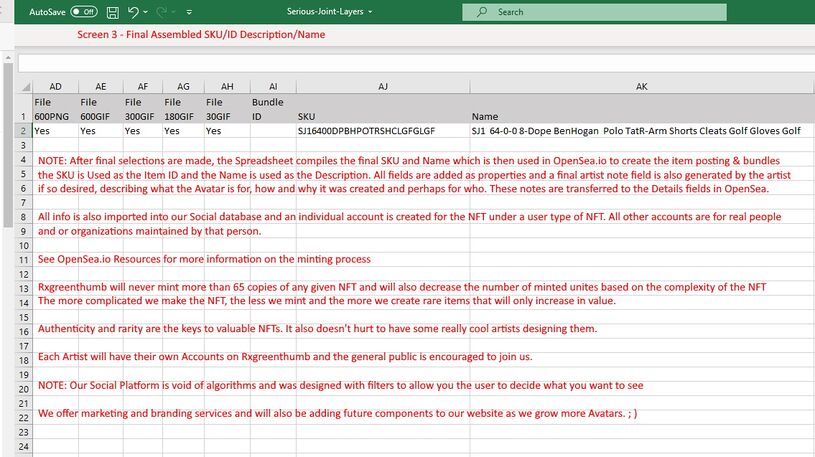Select column AF header

tap(143, 86)
